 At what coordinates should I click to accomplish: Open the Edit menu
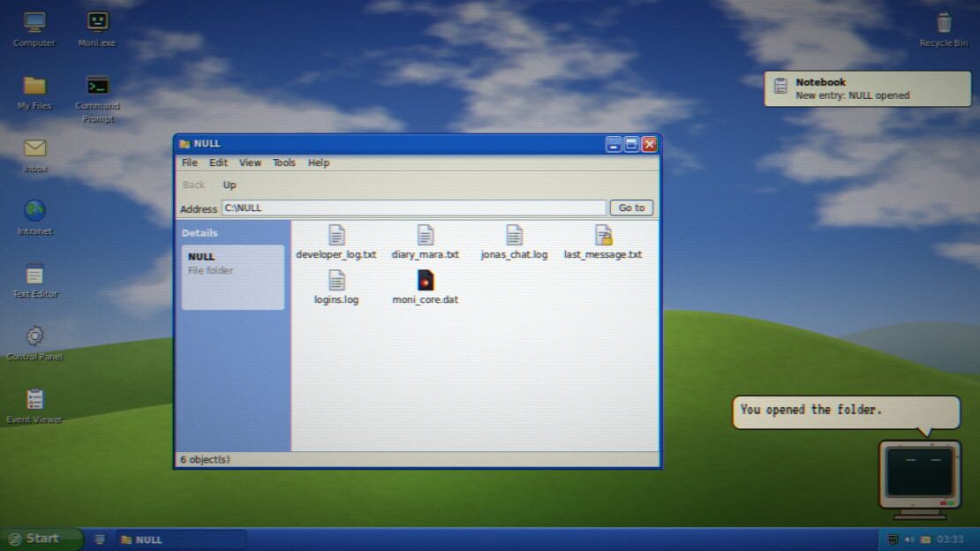click(218, 162)
